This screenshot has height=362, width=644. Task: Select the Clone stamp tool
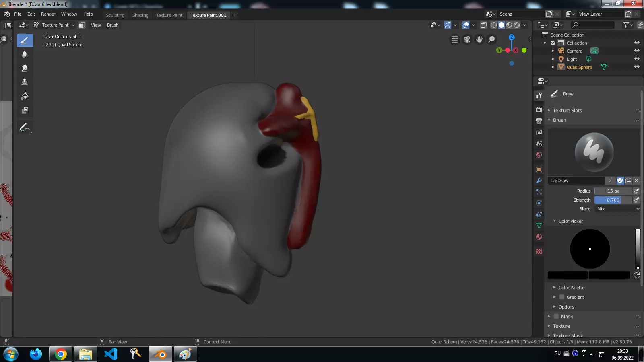[x=25, y=82]
